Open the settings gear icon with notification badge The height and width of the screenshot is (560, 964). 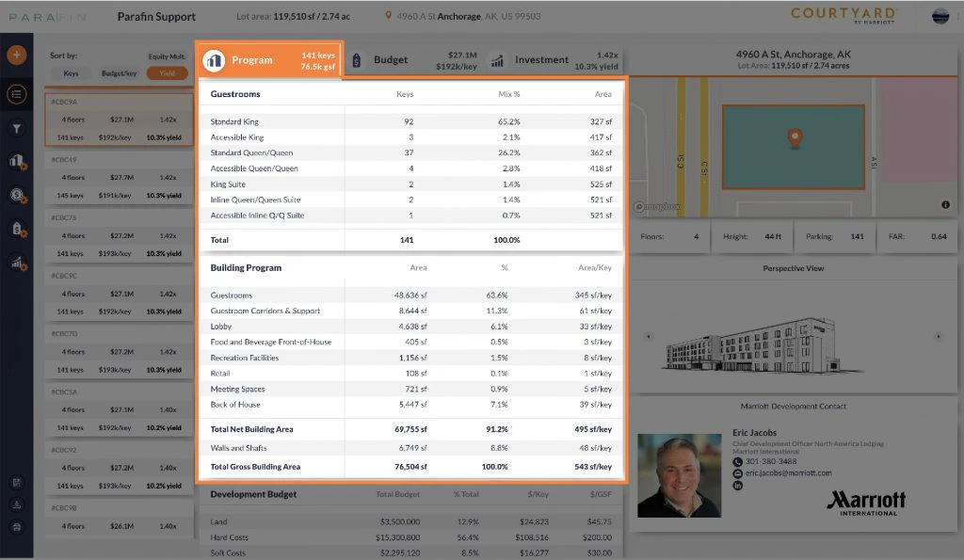pyautogui.click(x=17, y=196)
